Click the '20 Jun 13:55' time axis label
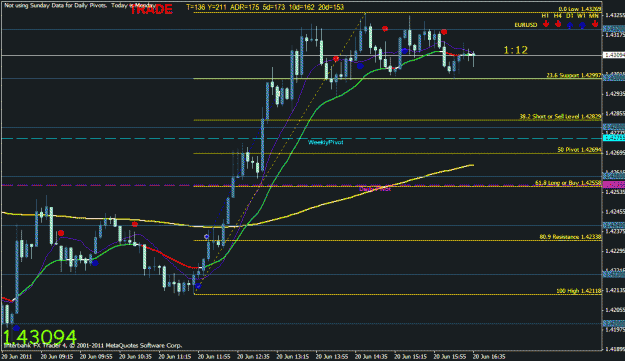Image resolution: width=625 pixels, height=361 pixels. 332,356
